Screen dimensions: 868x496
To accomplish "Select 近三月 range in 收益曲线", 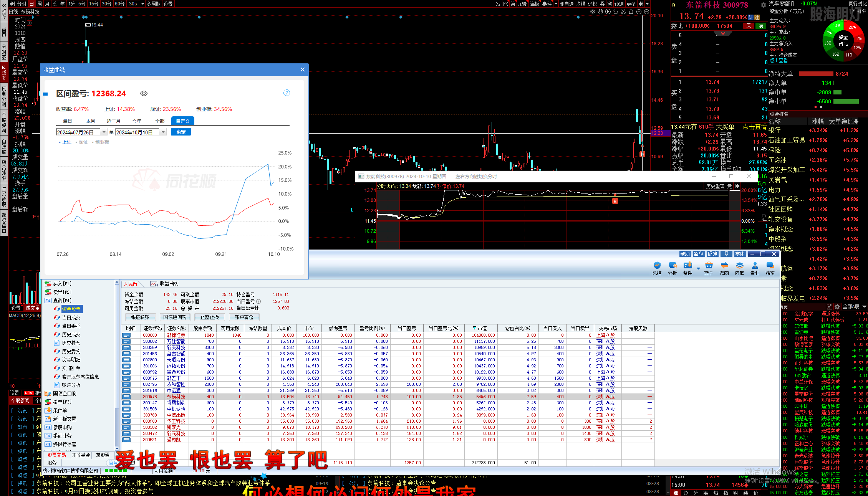I will pyautogui.click(x=113, y=121).
